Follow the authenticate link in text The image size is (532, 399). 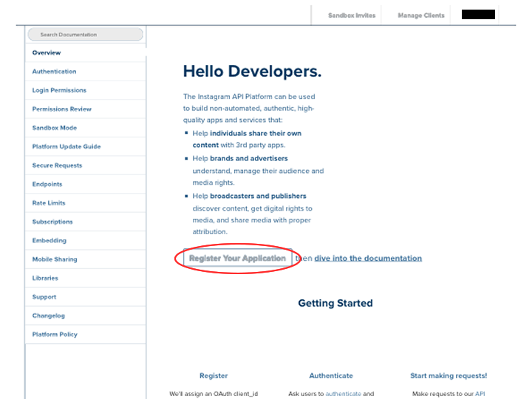point(344,394)
